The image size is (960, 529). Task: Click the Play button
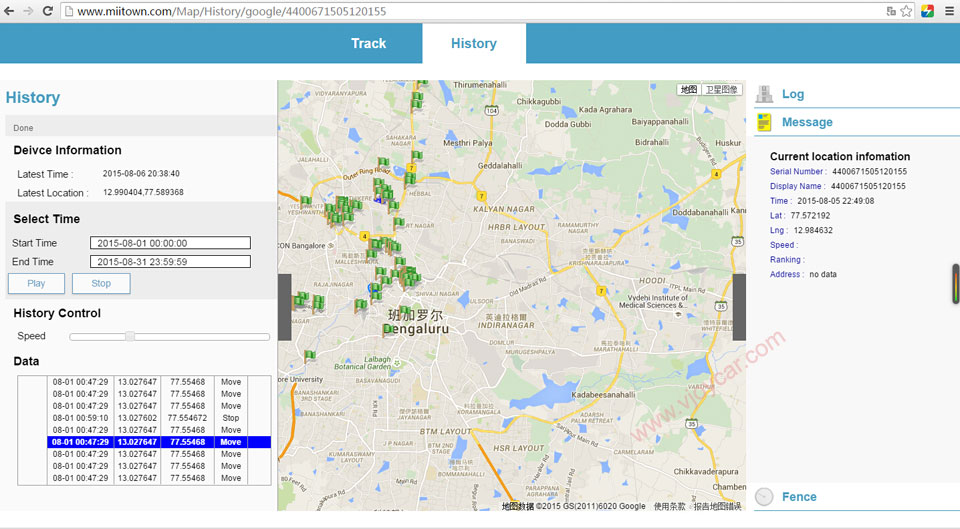36,283
